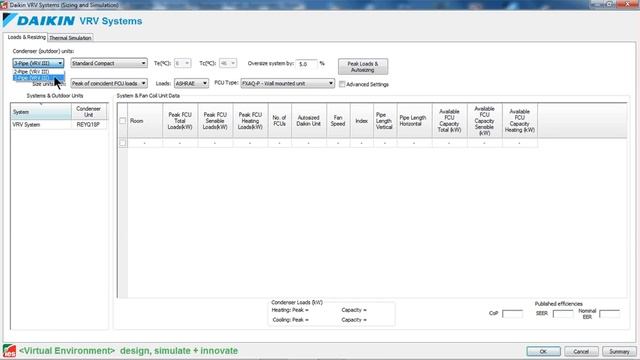640x360 pixels.
Task: Select the VRV System row
Action: (x=59, y=124)
